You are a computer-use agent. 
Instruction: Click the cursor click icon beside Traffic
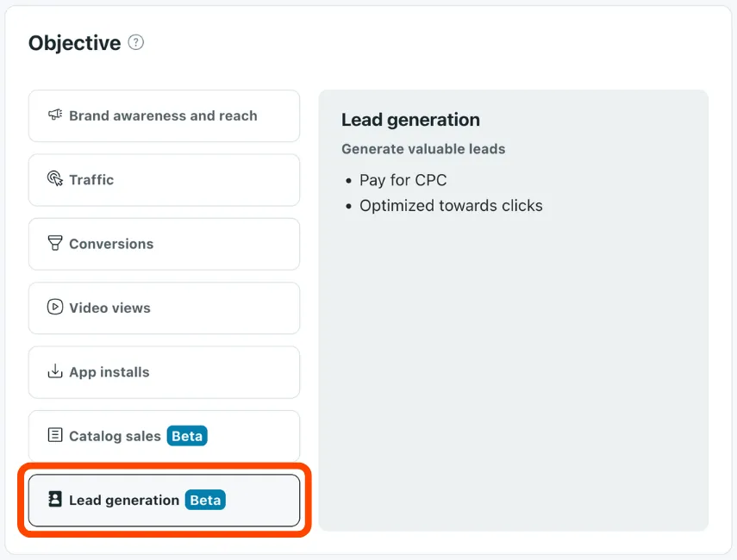click(55, 178)
